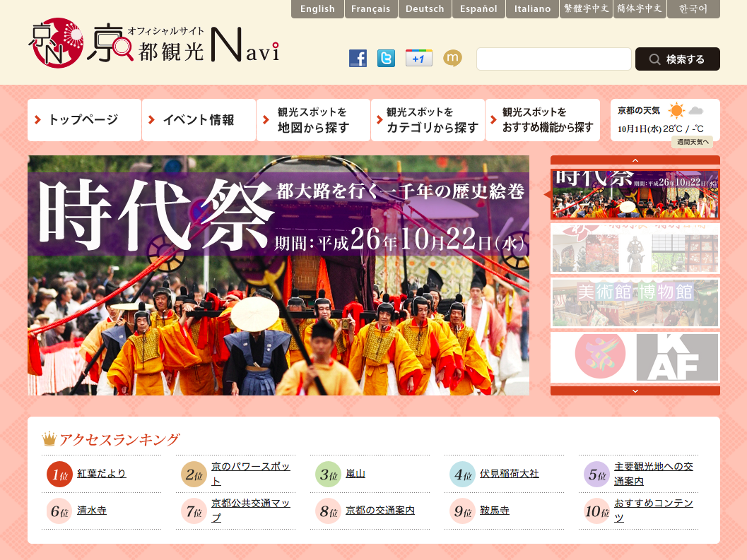The height and width of the screenshot is (560, 747).
Task: Open トップページ navigation item
Action: coord(84,120)
